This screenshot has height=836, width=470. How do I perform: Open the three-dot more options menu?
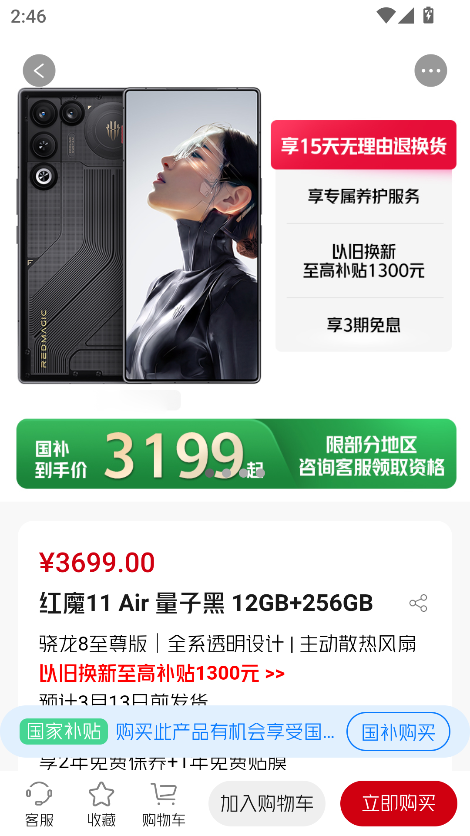[431, 70]
